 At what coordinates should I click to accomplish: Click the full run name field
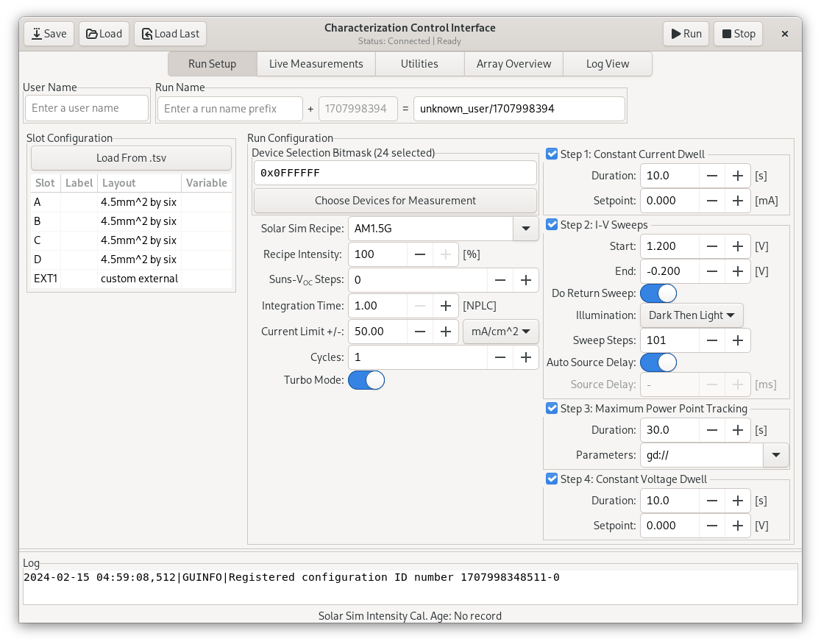point(519,109)
